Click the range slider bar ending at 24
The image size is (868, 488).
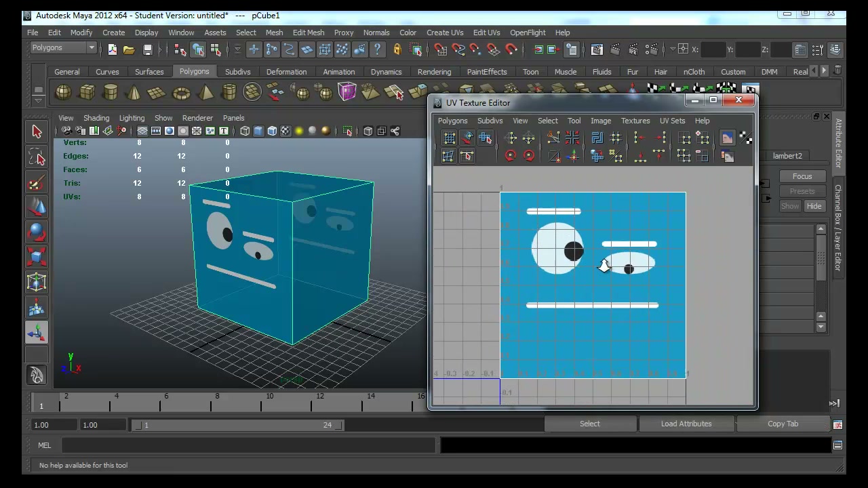(238, 425)
